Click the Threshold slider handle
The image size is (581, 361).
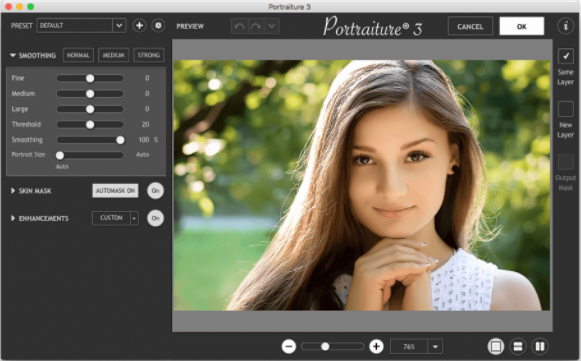point(90,125)
